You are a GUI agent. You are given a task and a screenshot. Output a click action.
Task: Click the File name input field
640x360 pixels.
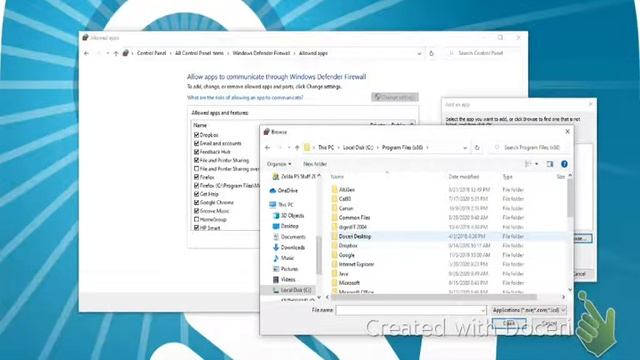point(411,311)
